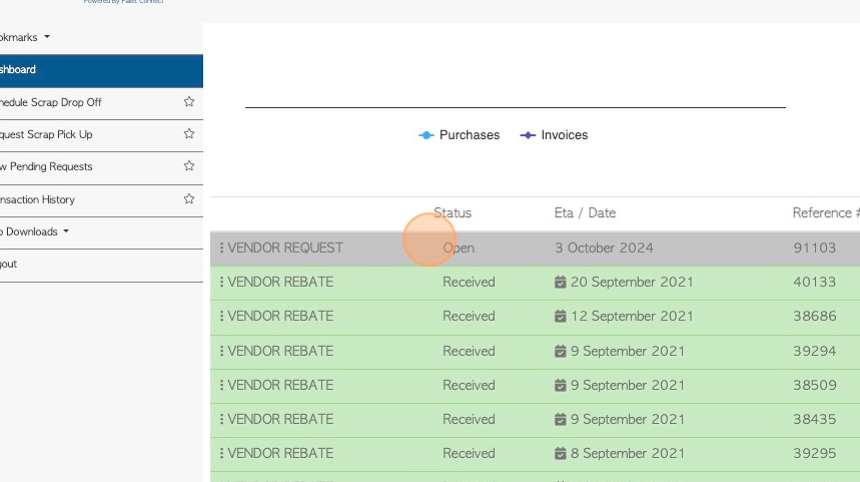Image resolution: width=860 pixels, height=482 pixels.
Task: Click date 3 October 2024
Action: [604, 248]
